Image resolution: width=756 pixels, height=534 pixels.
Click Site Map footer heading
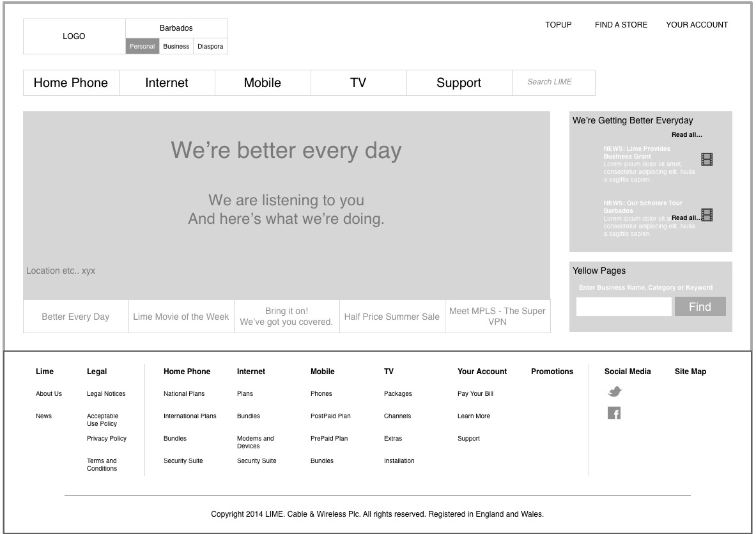point(690,372)
